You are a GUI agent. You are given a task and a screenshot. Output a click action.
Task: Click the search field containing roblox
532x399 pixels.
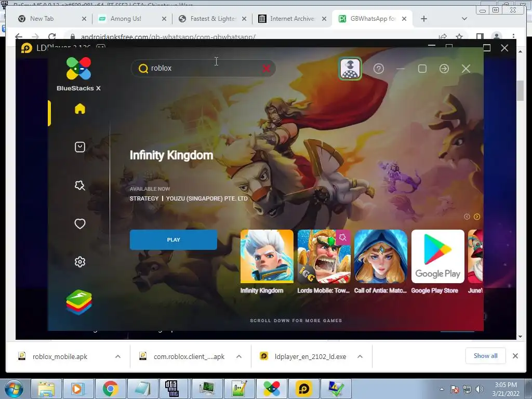coord(203,69)
